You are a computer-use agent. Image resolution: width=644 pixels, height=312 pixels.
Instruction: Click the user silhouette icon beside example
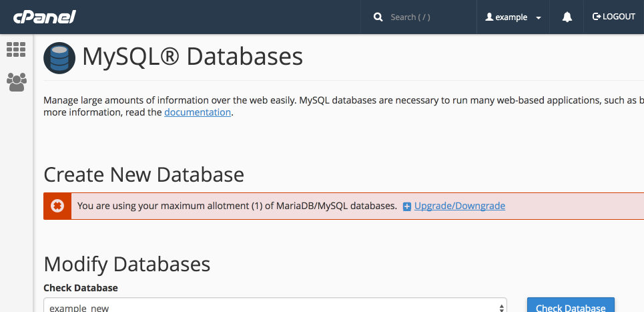click(x=489, y=17)
